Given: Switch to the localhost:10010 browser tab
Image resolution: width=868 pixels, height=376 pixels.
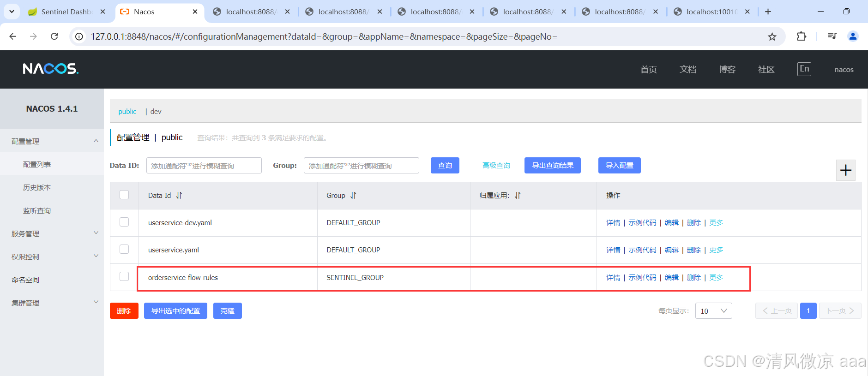Looking at the screenshot, I should pos(711,12).
